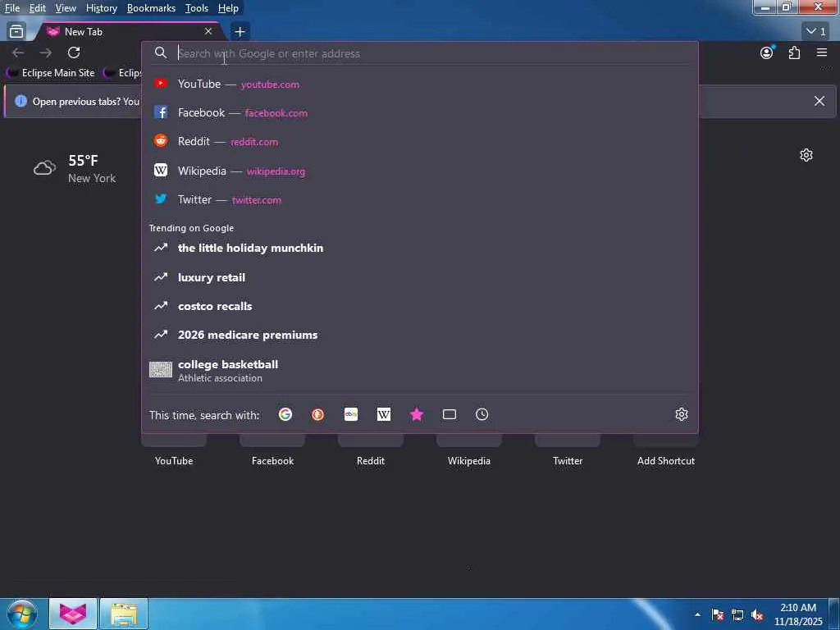Select Reddit suggestion reddit.com
This screenshot has height=630, width=840.
pyautogui.click(x=419, y=141)
